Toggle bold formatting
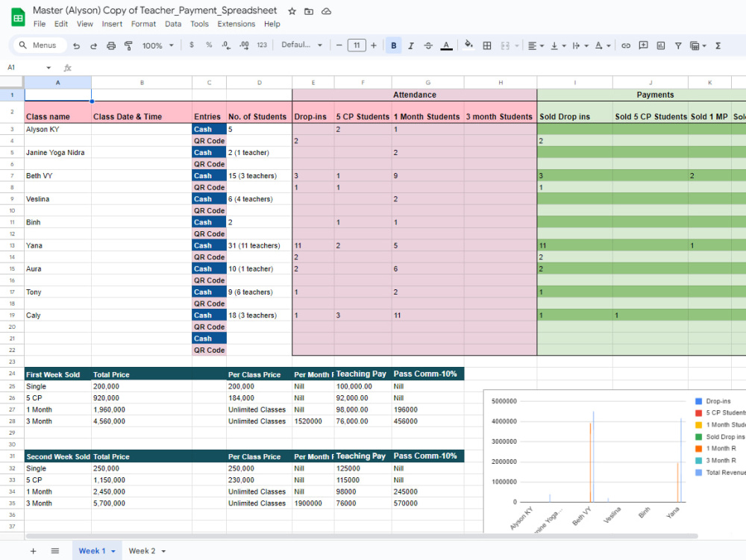 click(393, 45)
